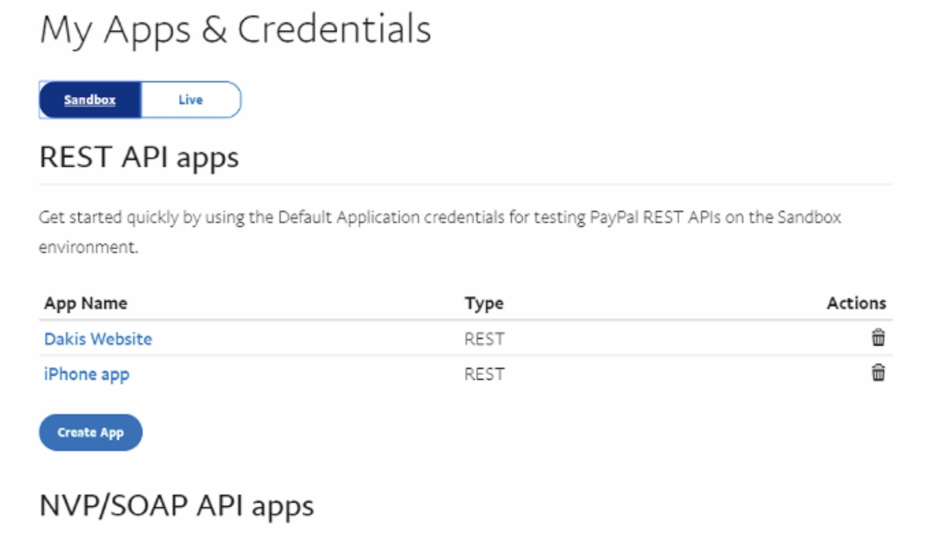930x560 pixels.
Task: Click the My Apps & Credentials page title
Action: coord(235,30)
